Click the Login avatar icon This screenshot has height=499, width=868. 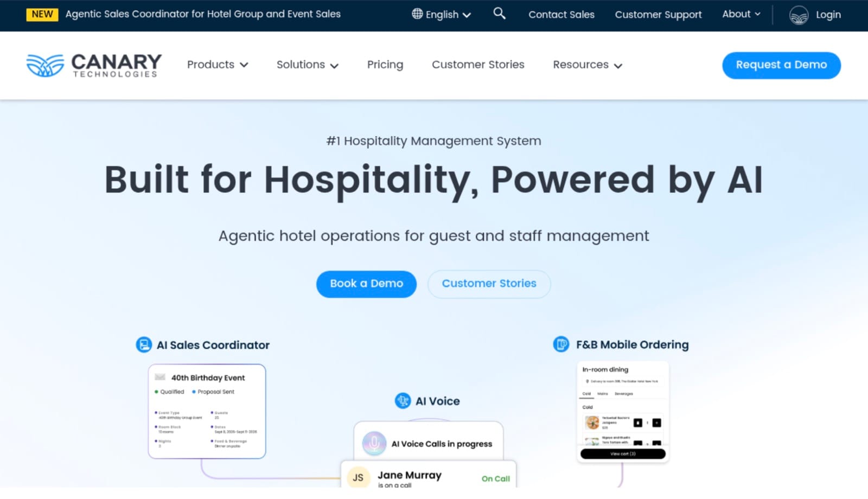click(799, 15)
